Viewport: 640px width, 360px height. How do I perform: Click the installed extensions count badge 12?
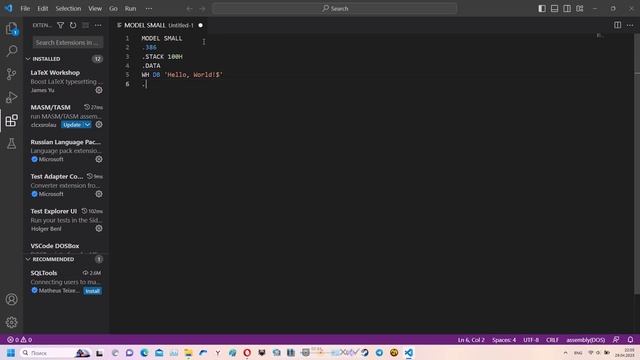click(x=97, y=59)
